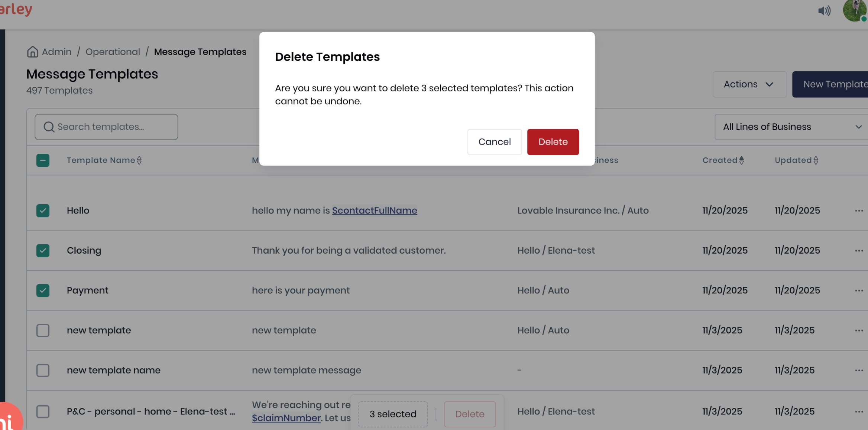Expand the Actions dropdown
This screenshot has width=868, height=430.
coord(749,85)
